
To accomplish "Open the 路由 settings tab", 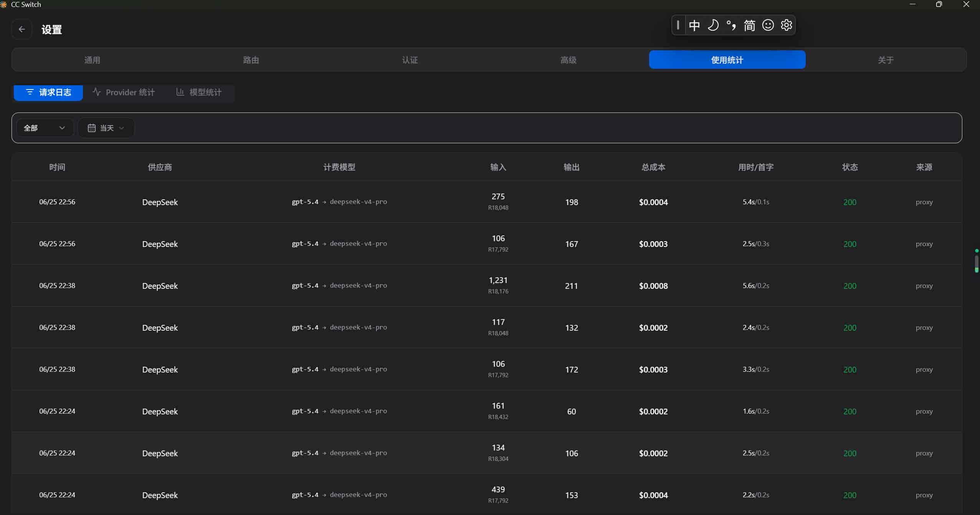I will (251, 60).
